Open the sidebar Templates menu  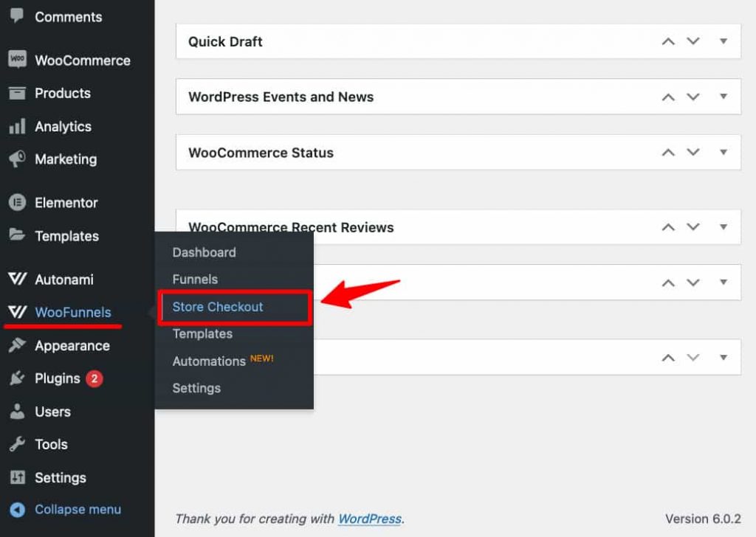pos(66,236)
